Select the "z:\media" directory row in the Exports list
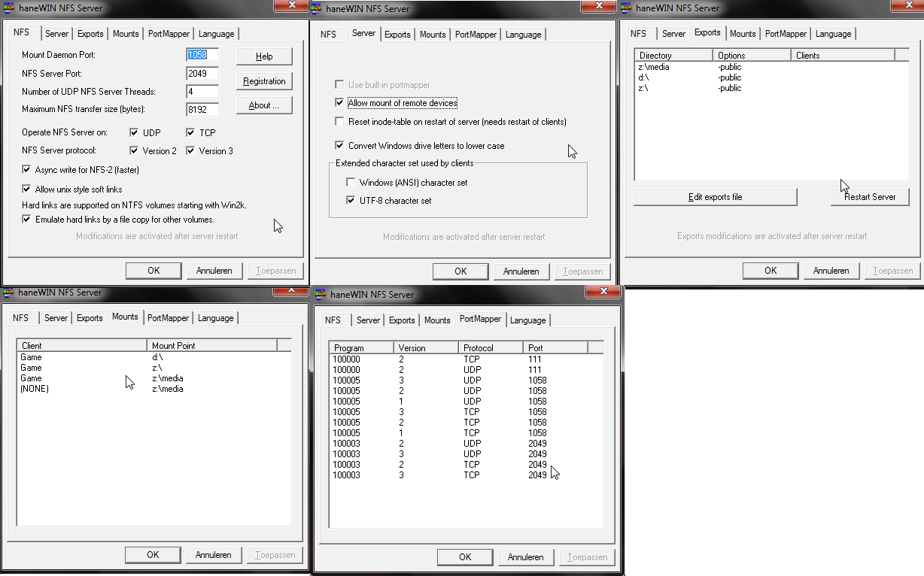This screenshot has height=576, width=924. point(771,67)
